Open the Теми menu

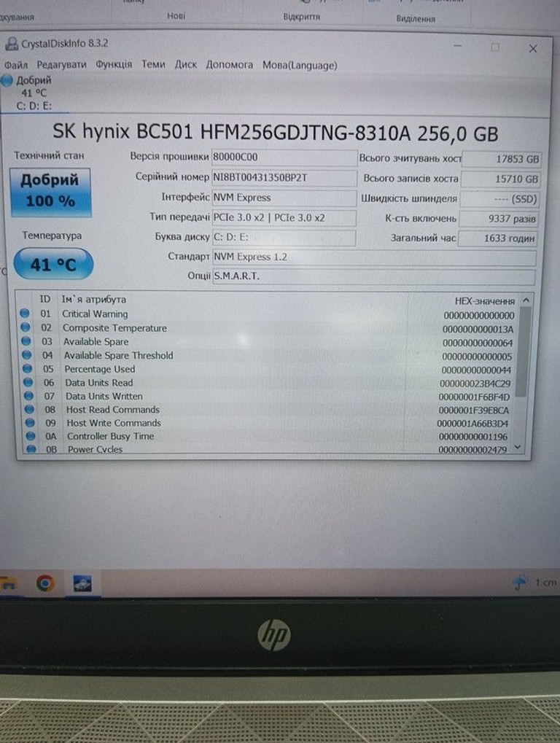(x=153, y=64)
